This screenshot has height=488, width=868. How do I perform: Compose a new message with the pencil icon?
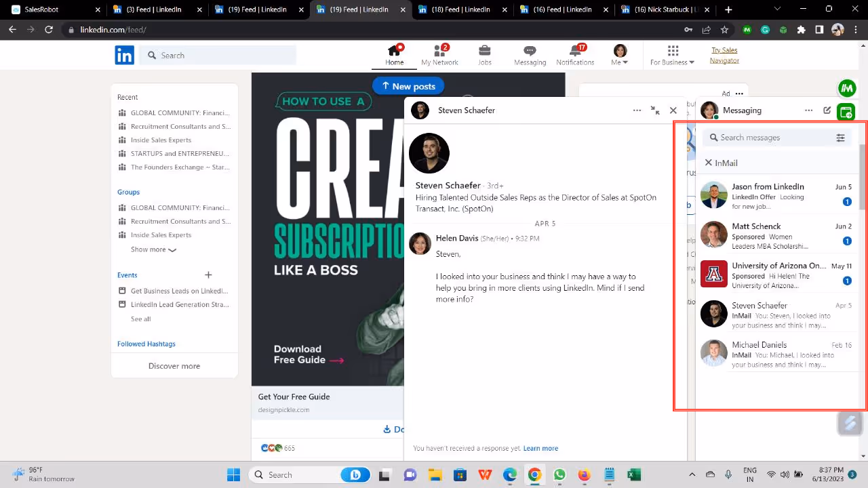827,110
